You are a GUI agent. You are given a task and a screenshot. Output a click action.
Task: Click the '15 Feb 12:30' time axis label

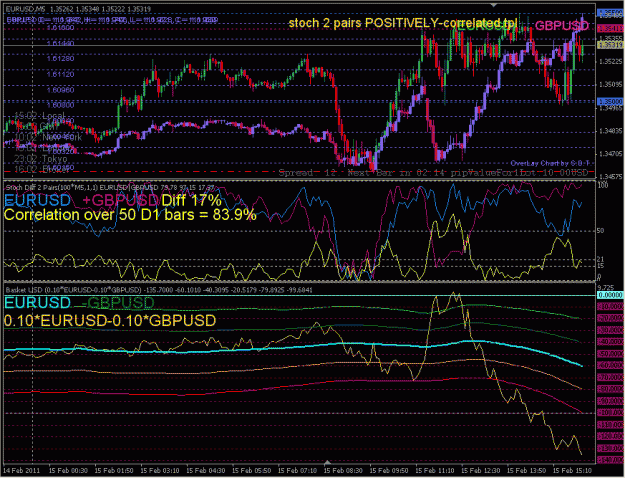click(x=479, y=470)
